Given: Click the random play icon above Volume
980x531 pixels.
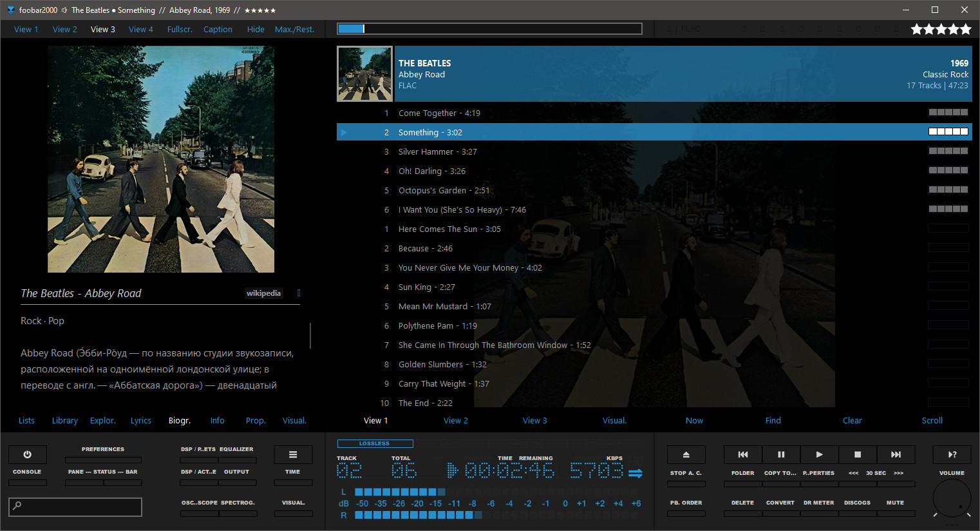Looking at the screenshot, I should pyautogui.click(x=952, y=454).
